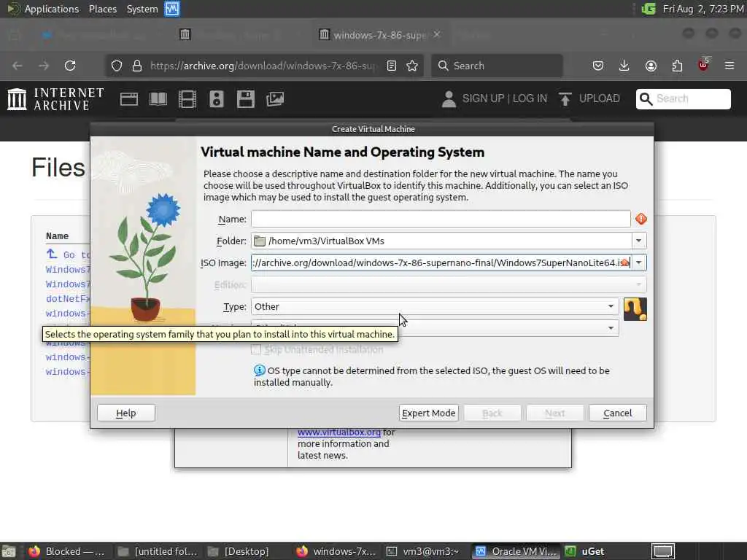Screen dimensions: 747x560
Task: Click the browser forward arrow
Action: tap(44, 66)
